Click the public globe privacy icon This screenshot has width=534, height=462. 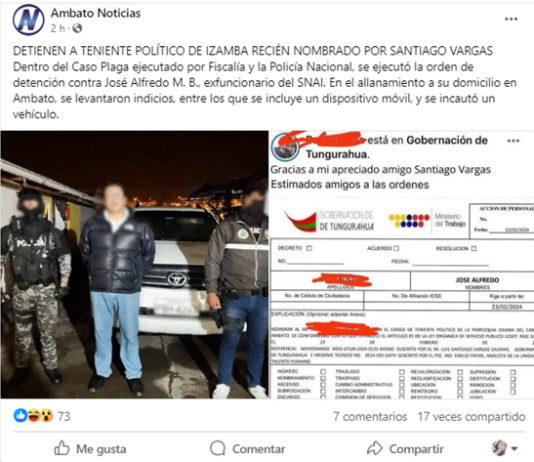(77, 28)
